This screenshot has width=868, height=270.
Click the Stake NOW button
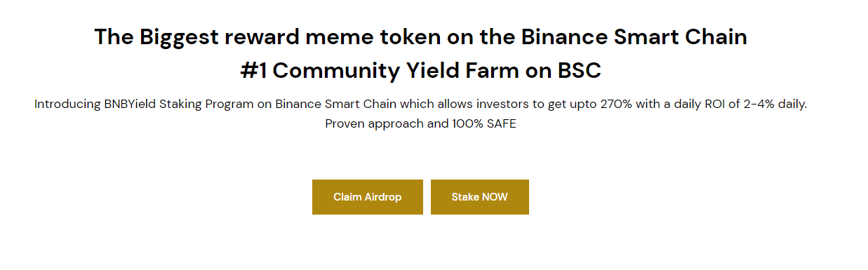coord(479,197)
